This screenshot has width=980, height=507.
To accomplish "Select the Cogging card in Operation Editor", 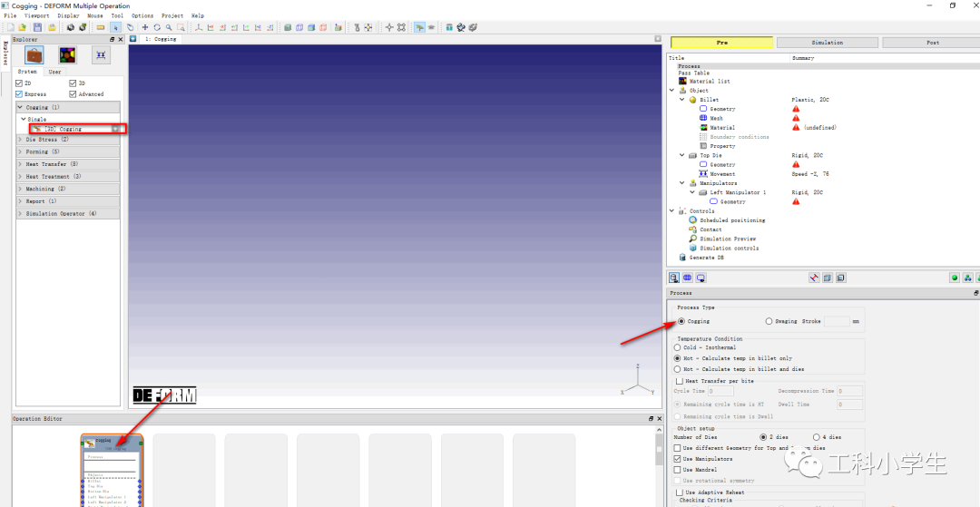I will click(x=113, y=470).
